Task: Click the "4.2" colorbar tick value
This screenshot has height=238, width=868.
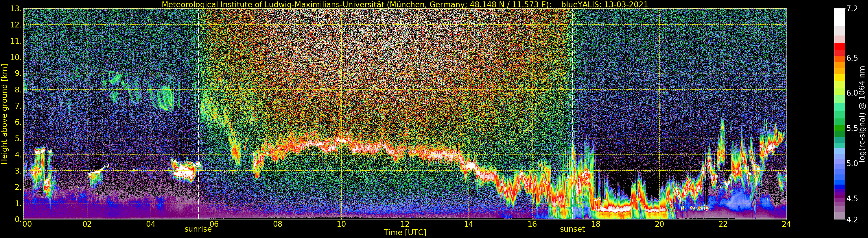Action: click(x=852, y=220)
